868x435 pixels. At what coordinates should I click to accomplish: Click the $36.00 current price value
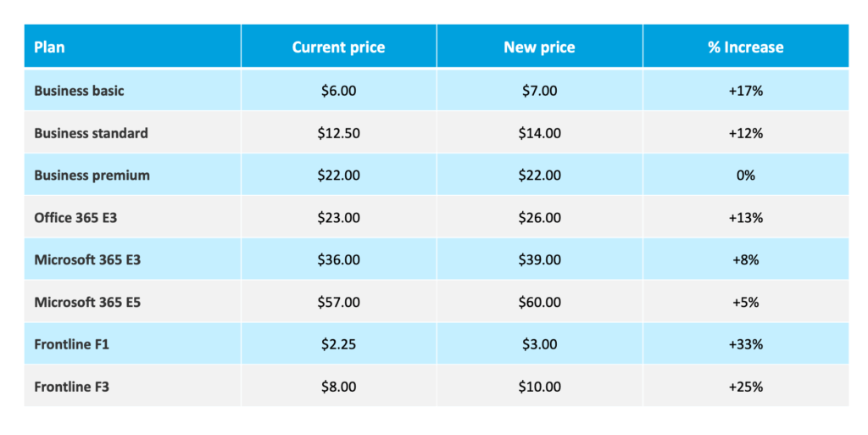[338, 259]
